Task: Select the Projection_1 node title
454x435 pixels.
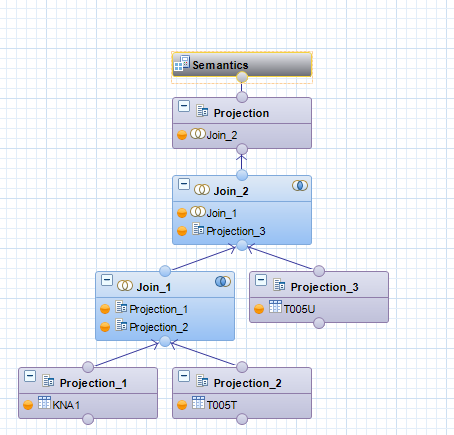Action: [x=93, y=383]
